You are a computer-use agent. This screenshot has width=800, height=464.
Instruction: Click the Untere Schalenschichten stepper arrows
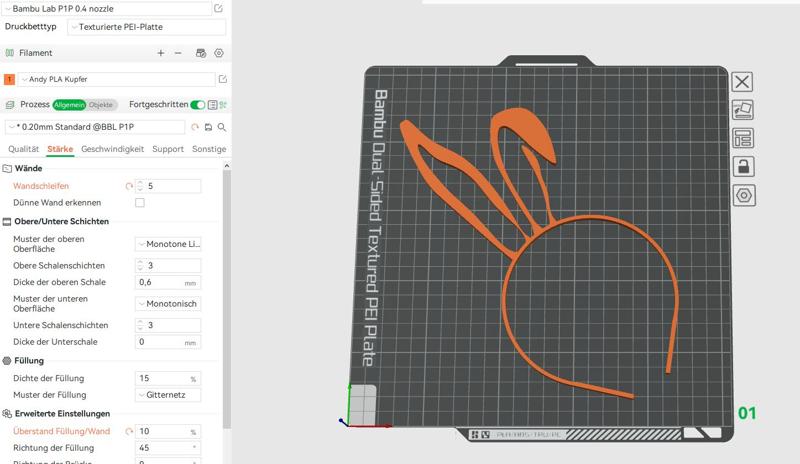[x=140, y=325]
